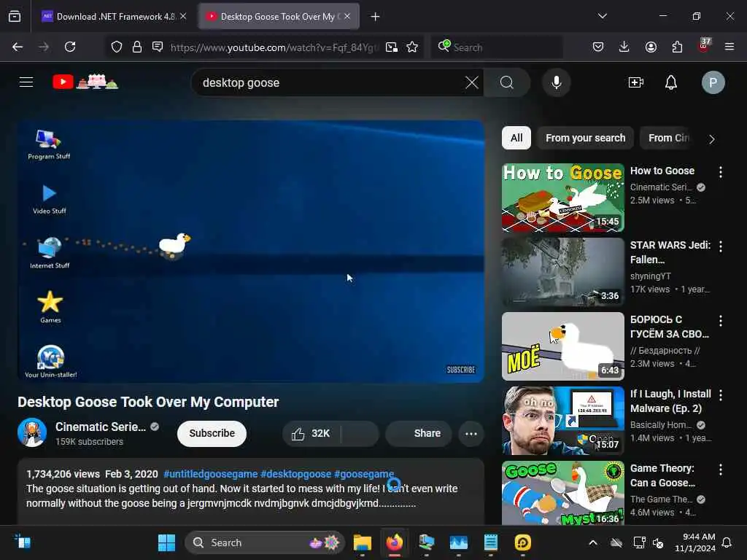Image resolution: width=747 pixels, height=560 pixels.
Task: Open If I Laugh Install Malware thumbnail
Action: [563, 421]
